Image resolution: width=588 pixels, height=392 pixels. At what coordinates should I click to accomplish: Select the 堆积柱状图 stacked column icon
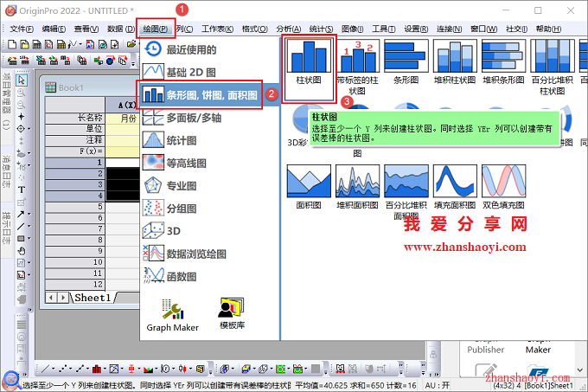pyautogui.click(x=455, y=55)
